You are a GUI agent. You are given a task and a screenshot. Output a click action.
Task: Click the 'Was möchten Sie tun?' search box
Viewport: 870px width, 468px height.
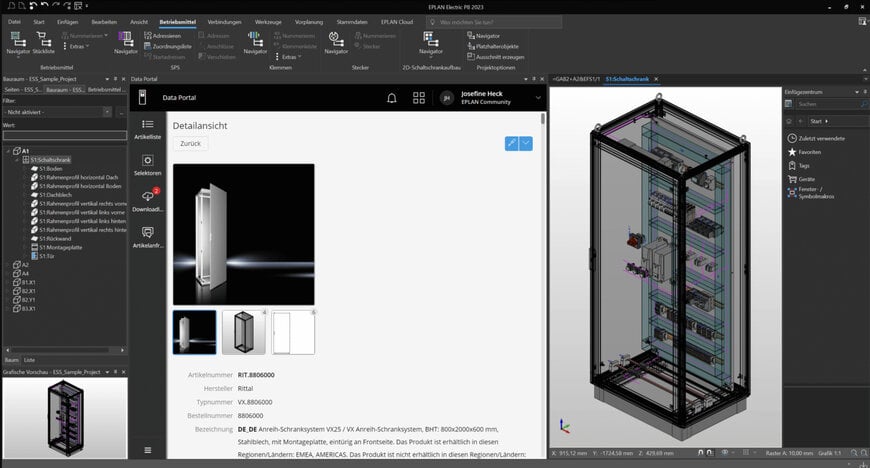tap(494, 22)
